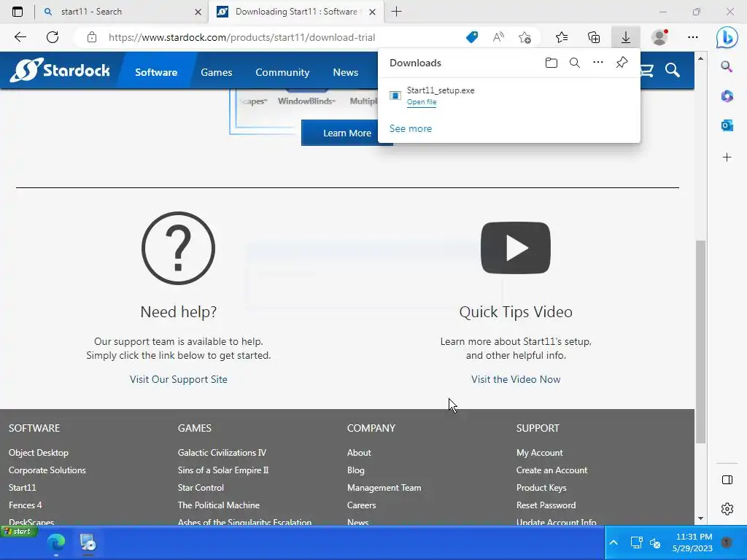Toggle the sidebar hide panel icon

click(x=727, y=480)
